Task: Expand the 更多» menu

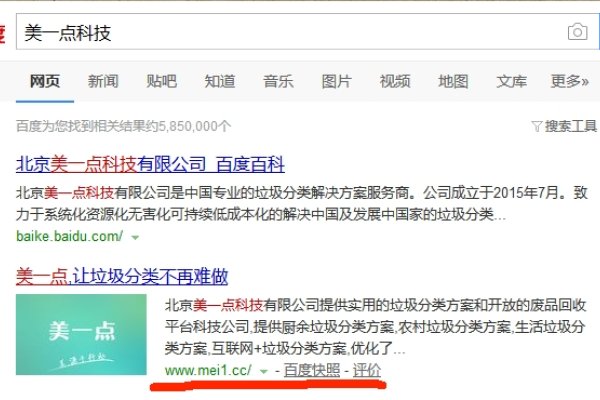Action: tap(570, 81)
